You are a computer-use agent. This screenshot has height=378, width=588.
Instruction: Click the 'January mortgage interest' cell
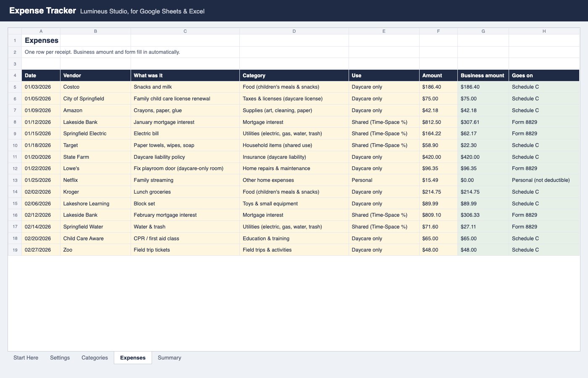(x=185, y=122)
